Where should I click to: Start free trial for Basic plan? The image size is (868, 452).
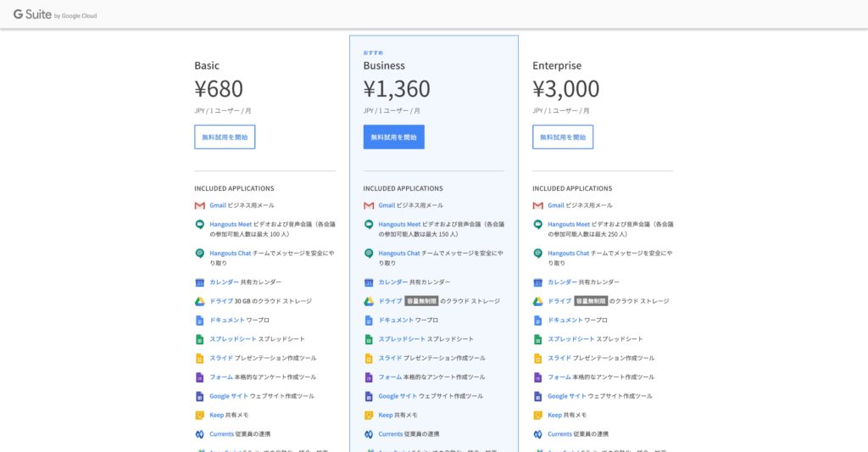pyautogui.click(x=225, y=137)
